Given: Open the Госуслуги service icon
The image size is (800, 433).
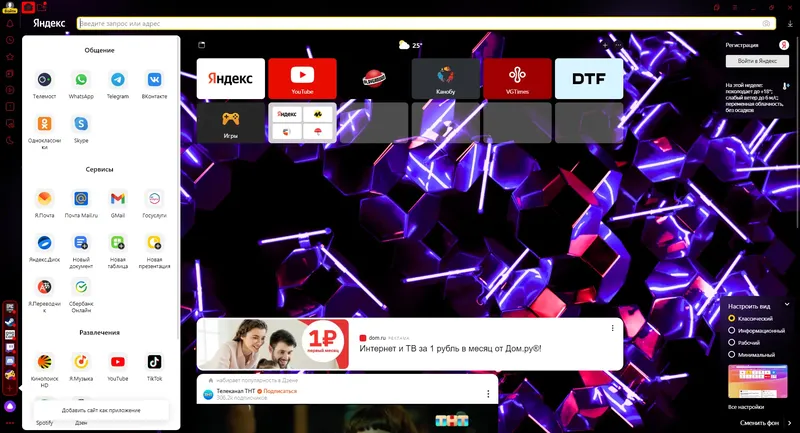Looking at the screenshot, I should [155, 199].
